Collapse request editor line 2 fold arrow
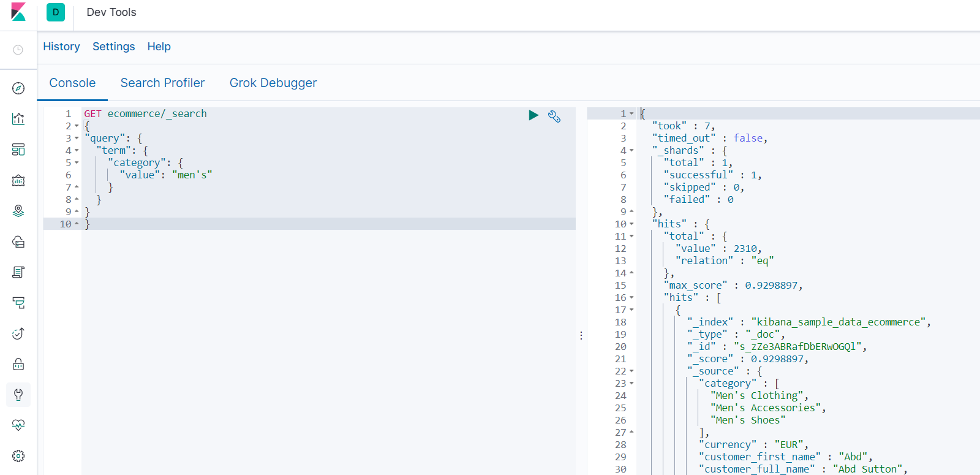This screenshot has height=475, width=980. pos(77,126)
